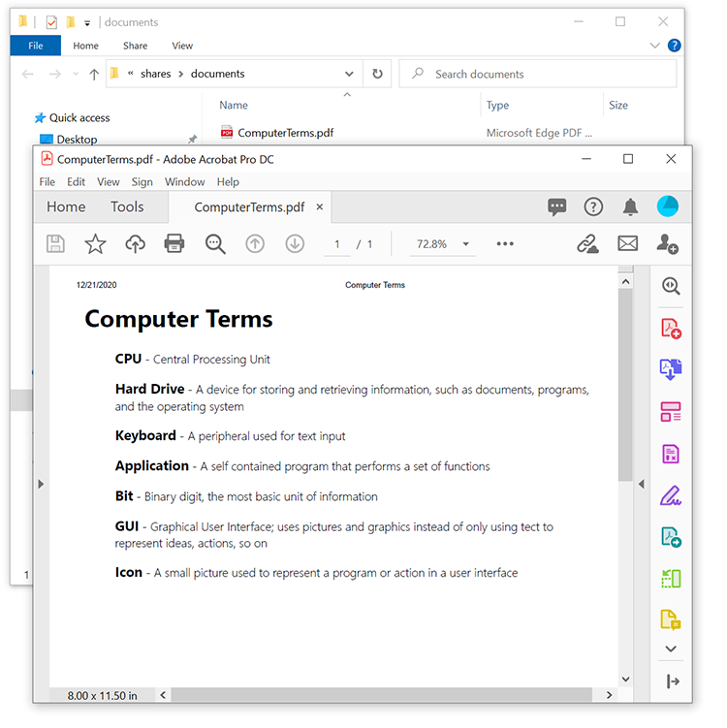The width and height of the screenshot is (727, 728).
Task: Collapse the right tools pane arrow
Action: pos(642,485)
